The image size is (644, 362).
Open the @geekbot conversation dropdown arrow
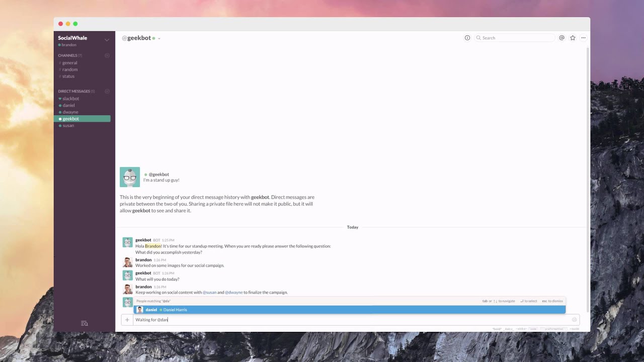159,38
